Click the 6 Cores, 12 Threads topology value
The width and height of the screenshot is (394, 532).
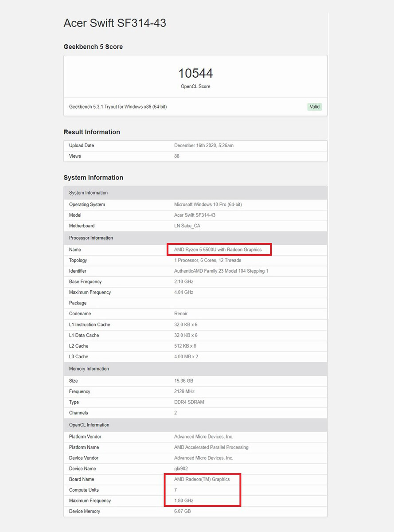click(208, 260)
